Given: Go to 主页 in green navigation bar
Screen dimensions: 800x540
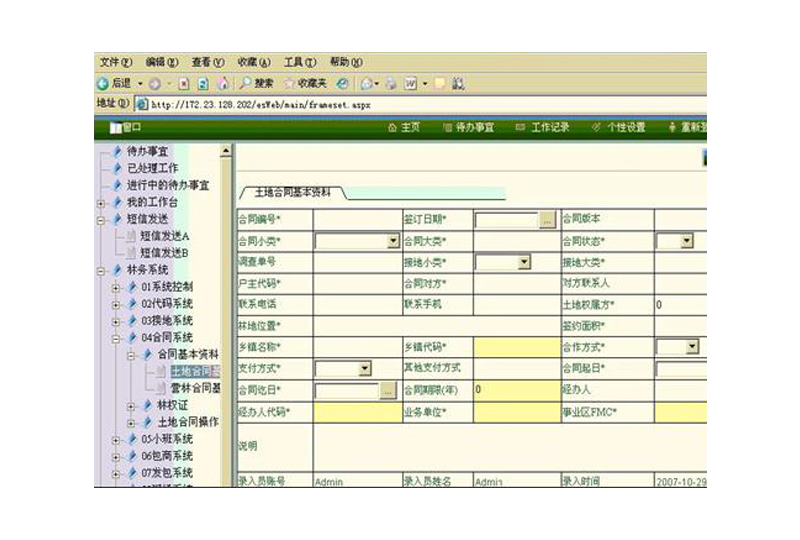Looking at the screenshot, I should click(404, 128).
